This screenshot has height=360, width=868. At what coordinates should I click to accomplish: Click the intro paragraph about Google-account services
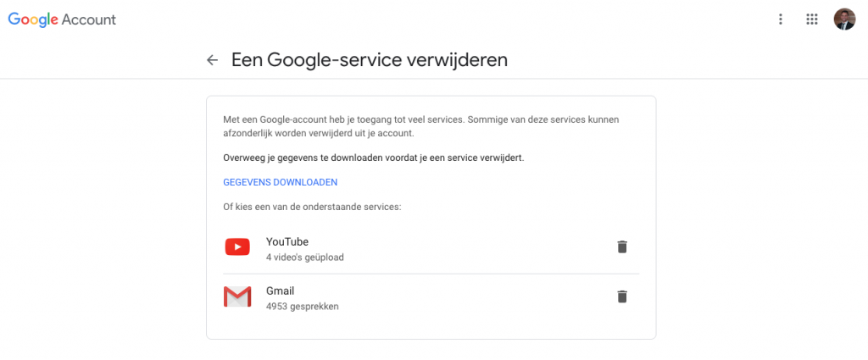tap(421, 126)
